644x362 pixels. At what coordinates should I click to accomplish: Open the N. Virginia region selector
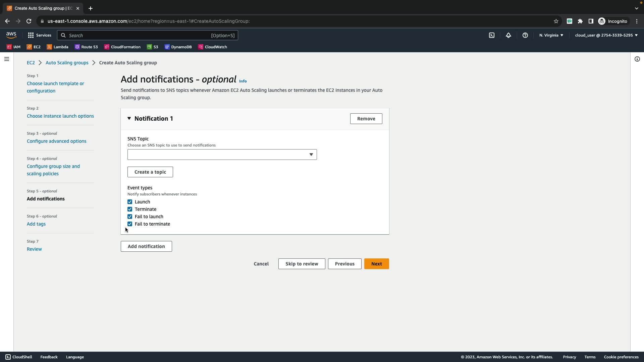(x=551, y=35)
